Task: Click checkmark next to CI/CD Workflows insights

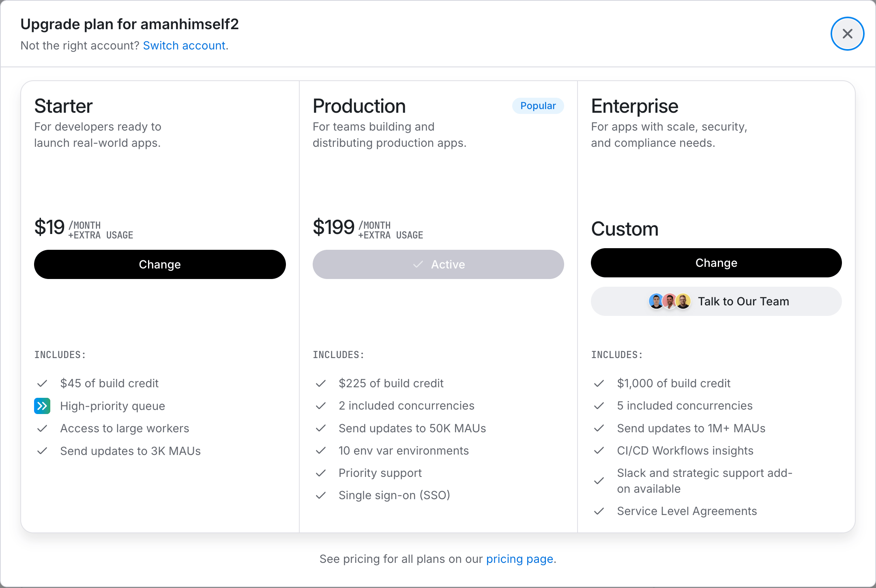Action: tap(599, 451)
